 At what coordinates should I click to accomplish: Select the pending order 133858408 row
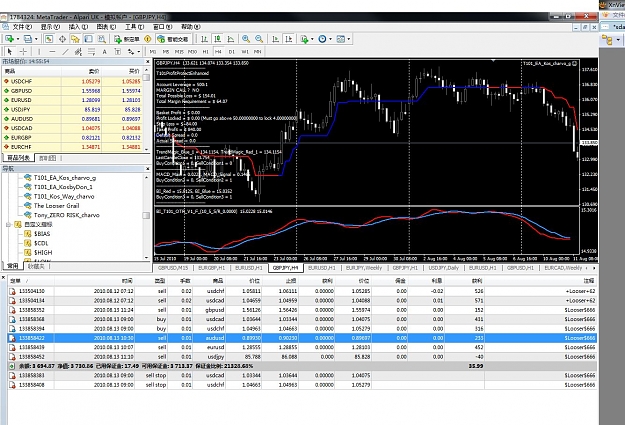tap(302, 385)
